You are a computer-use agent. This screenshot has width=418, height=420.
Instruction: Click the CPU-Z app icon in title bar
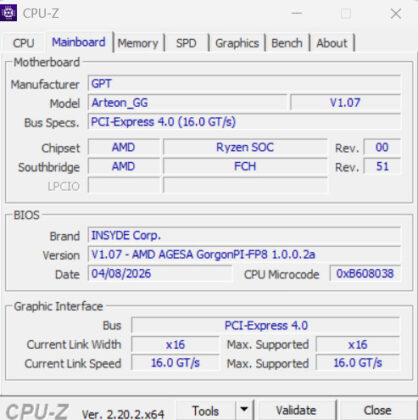point(8,13)
